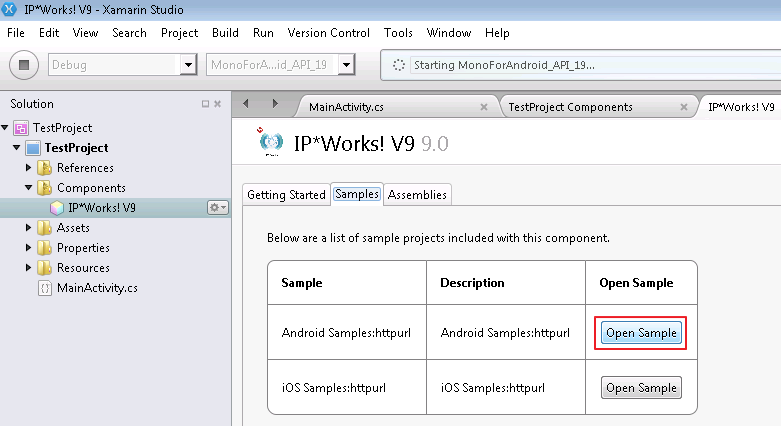Collapse the Components node

pos(28,187)
